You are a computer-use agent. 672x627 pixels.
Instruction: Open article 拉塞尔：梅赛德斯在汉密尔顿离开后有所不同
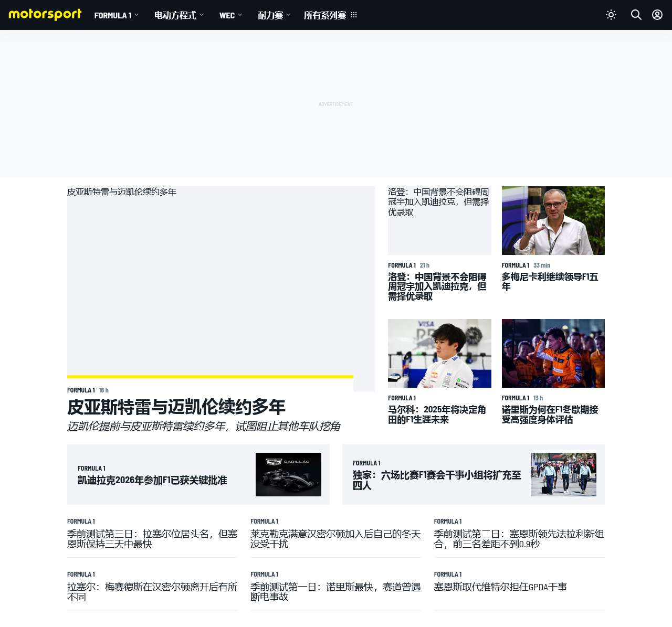[152, 592]
